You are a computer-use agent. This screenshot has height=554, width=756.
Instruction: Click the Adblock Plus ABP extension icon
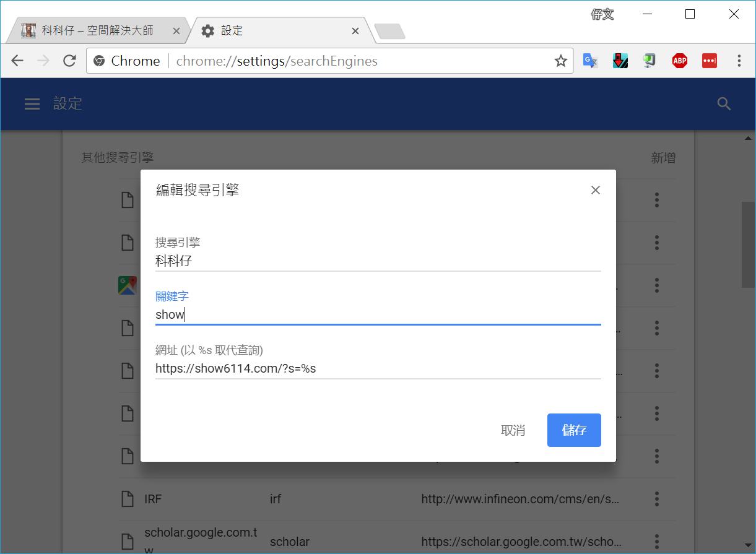click(x=680, y=61)
